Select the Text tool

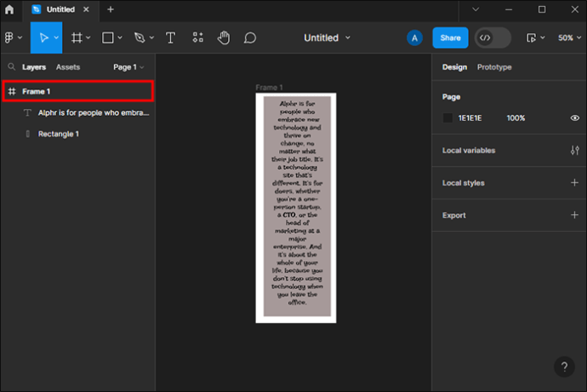tap(170, 38)
